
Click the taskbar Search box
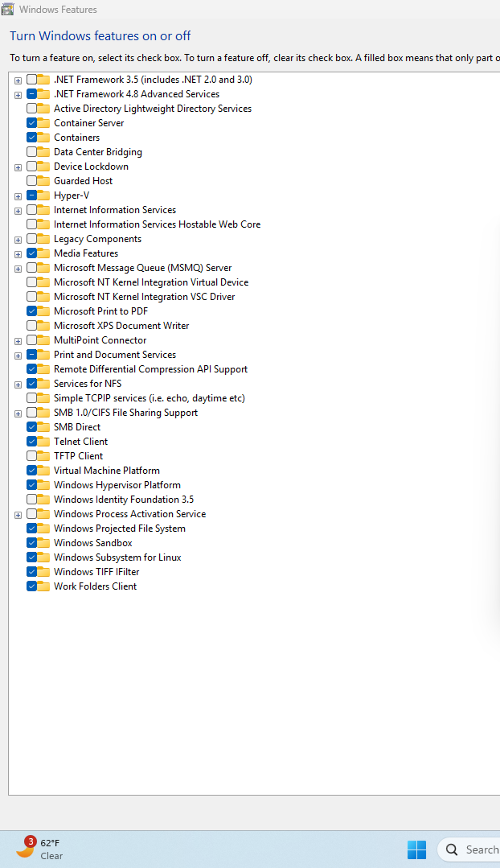[x=474, y=849]
